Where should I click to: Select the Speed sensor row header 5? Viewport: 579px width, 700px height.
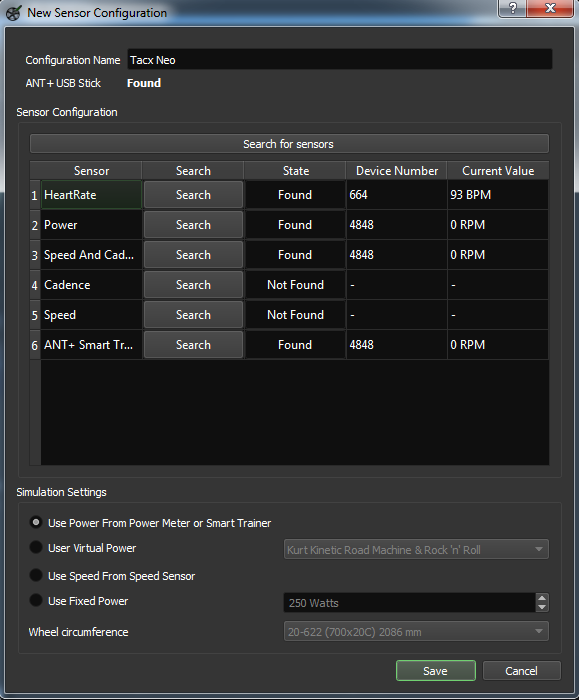[x=35, y=315]
